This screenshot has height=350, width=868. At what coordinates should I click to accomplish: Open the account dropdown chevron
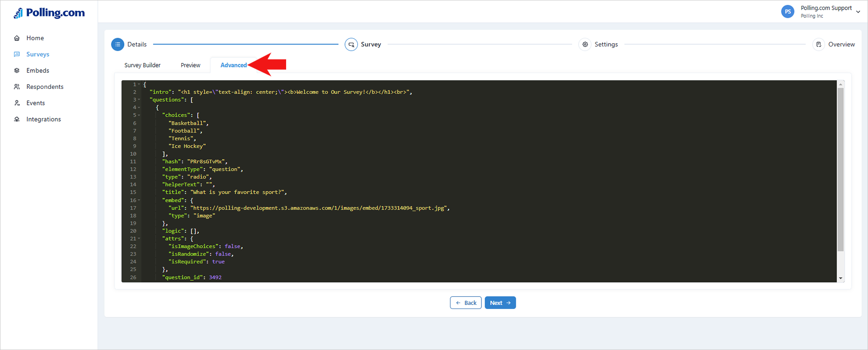(858, 12)
